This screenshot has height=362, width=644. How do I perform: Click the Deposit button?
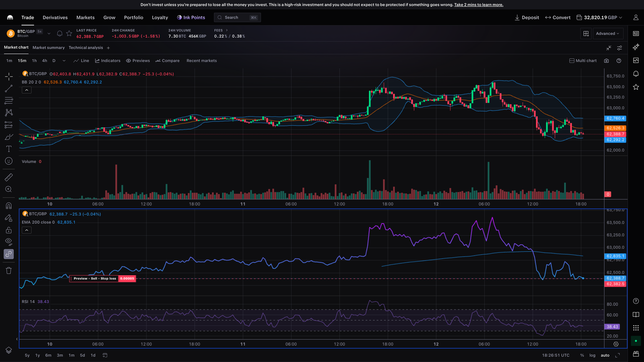click(x=527, y=18)
